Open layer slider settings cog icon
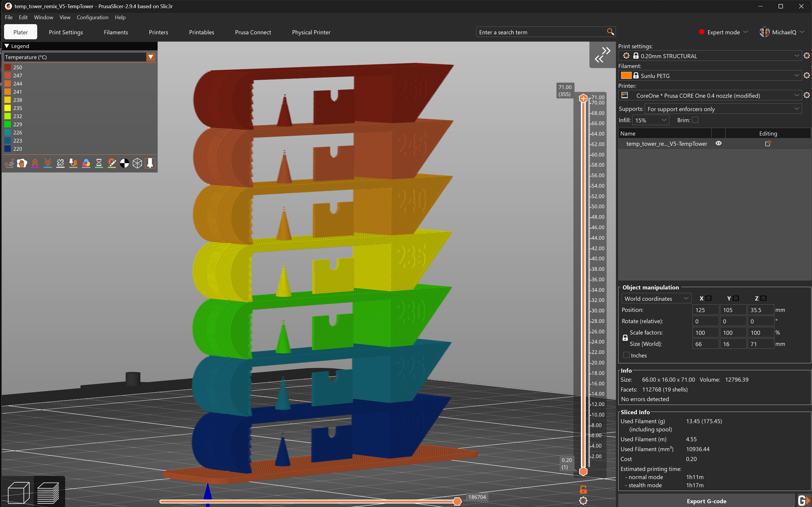This screenshot has width=812, height=507. click(x=583, y=501)
